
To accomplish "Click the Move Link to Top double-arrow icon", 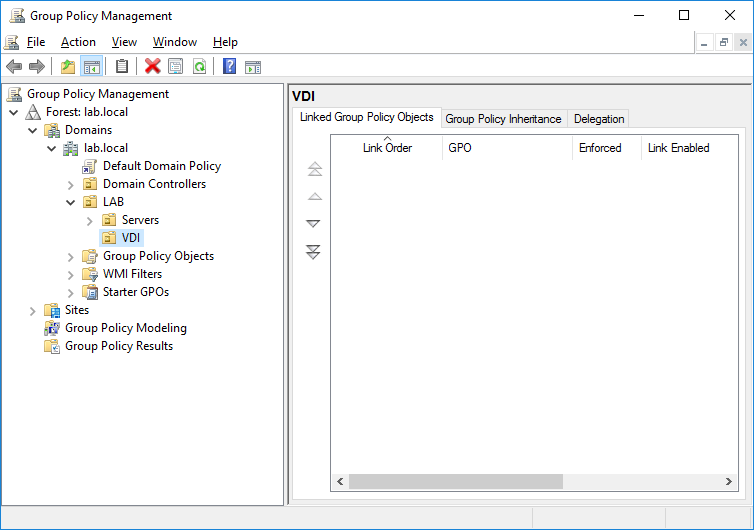I will point(314,169).
